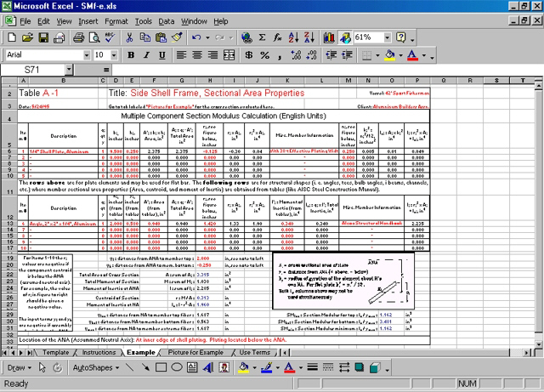Select the drawing pointer arrow tool
Screen dimensions: 544x392
tap(42, 367)
